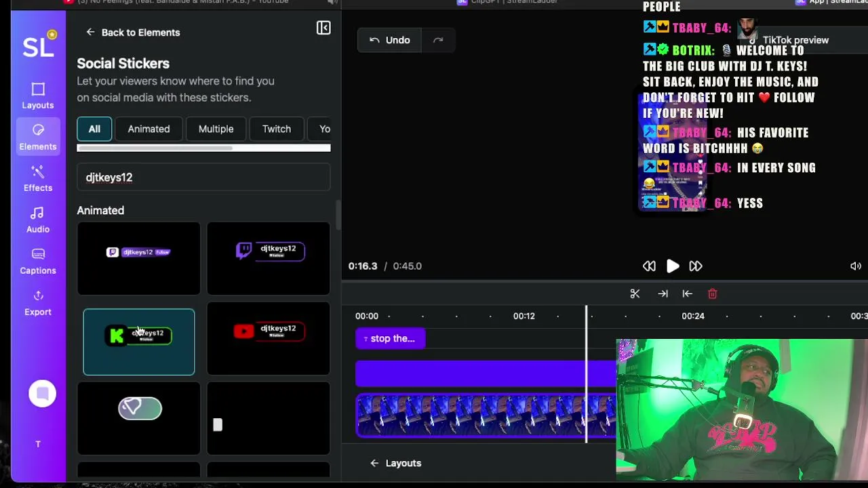This screenshot has height=488, width=868.
Task: Delete selection with the red trash icon
Action: coord(712,293)
